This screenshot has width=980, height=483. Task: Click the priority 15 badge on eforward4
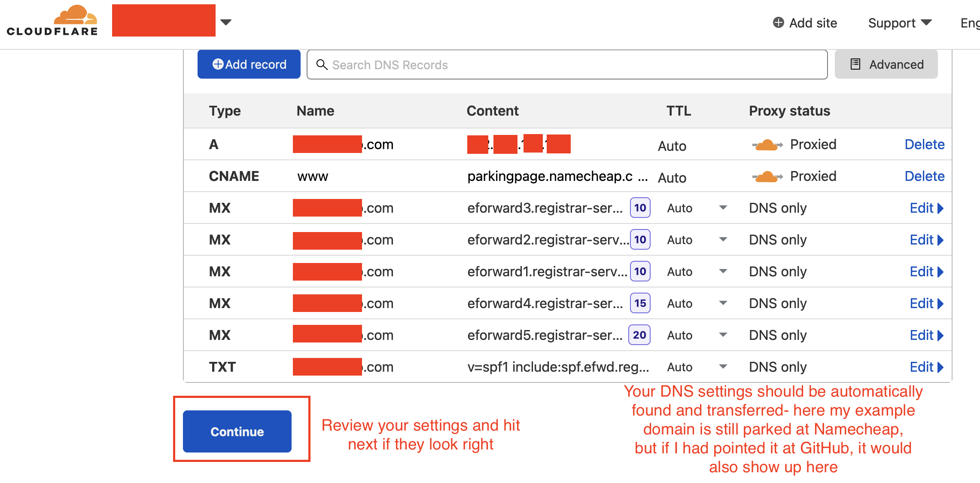click(640, 303)
